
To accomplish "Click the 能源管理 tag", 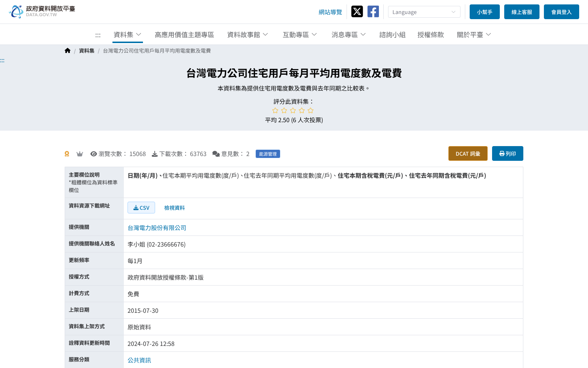I will tap(268, 154).
